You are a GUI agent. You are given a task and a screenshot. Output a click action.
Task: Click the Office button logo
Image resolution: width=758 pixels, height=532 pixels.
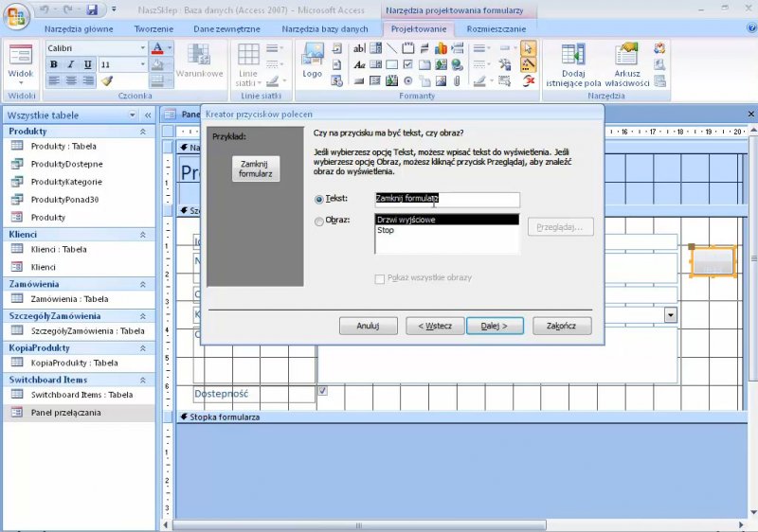pyautogui.click(x=18, y=16)
